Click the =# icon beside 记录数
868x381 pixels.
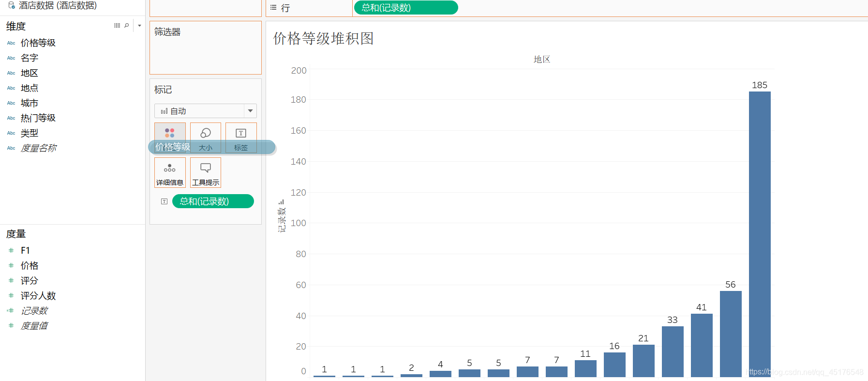coord(10,310)
